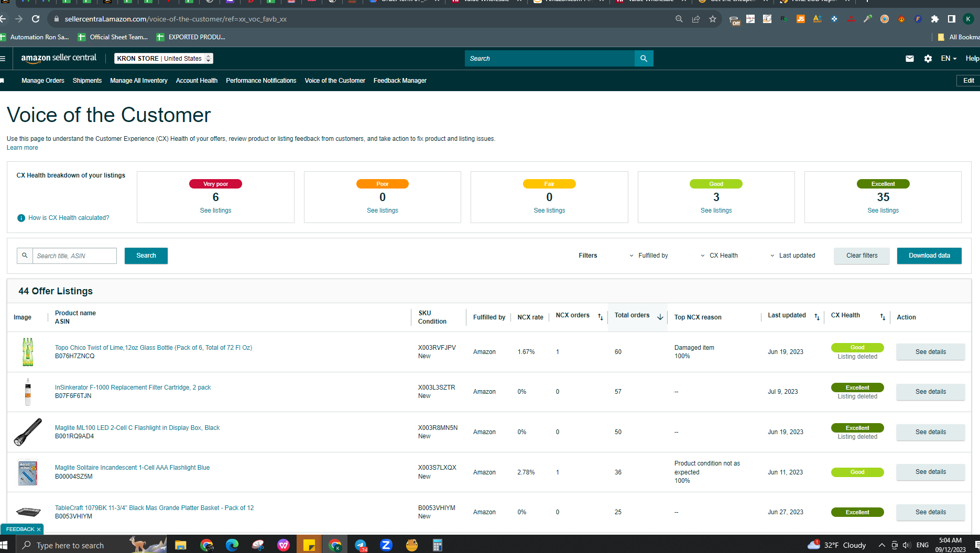980x553 pixels.
Task: Click the Topo Chico bottle thumbnail
Action: tap(28, 352)
